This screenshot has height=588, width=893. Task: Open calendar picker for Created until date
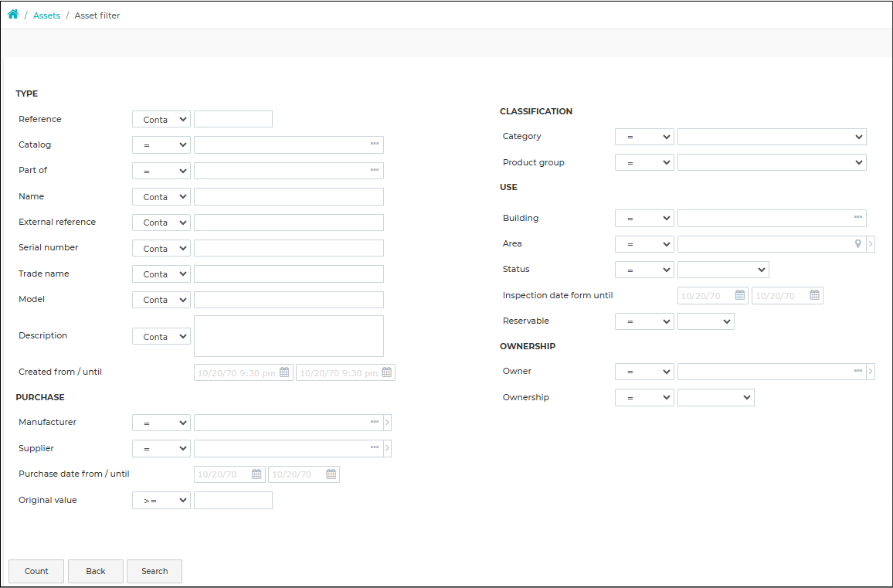387,372
